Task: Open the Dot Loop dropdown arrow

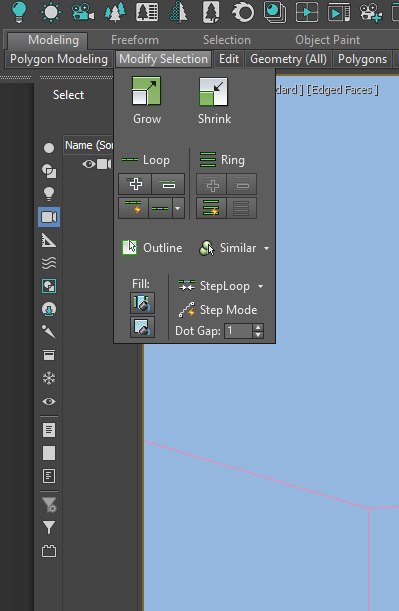Action: pyautogui.click(x=178, y=208)
